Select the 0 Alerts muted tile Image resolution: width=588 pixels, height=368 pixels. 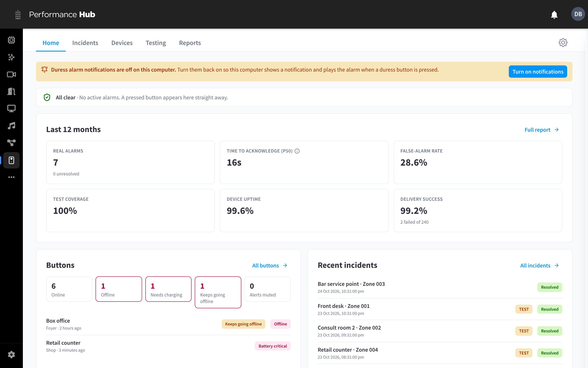tap(267, 289)
